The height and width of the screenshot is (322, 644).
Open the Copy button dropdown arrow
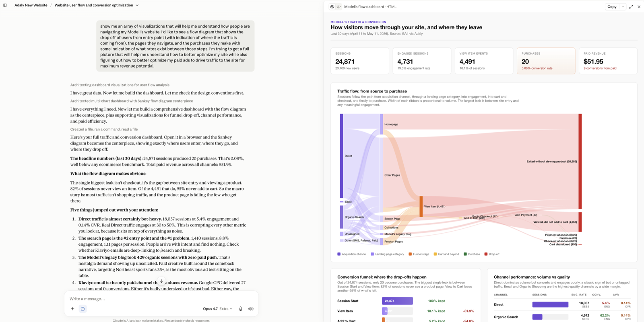623,7
